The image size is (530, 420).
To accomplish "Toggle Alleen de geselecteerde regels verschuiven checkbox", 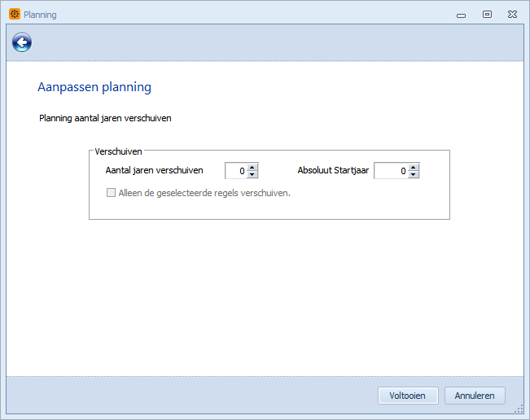I will [x=111, y=193].
